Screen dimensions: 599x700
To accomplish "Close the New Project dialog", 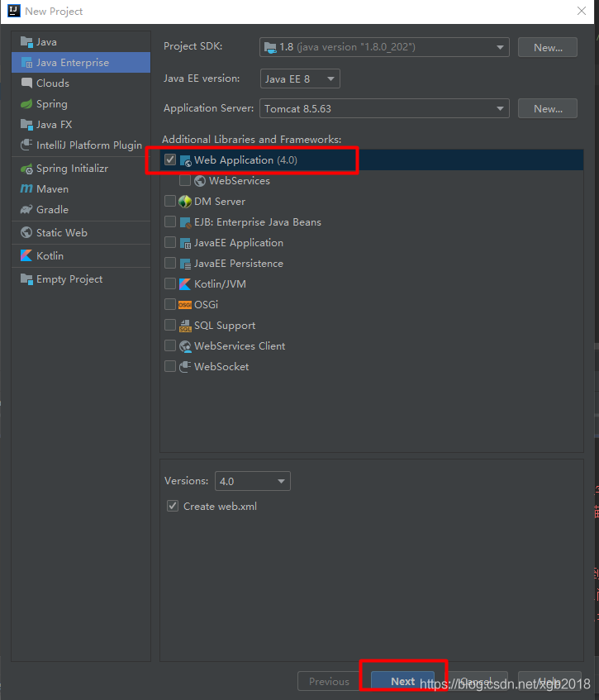I will point(581,11).
